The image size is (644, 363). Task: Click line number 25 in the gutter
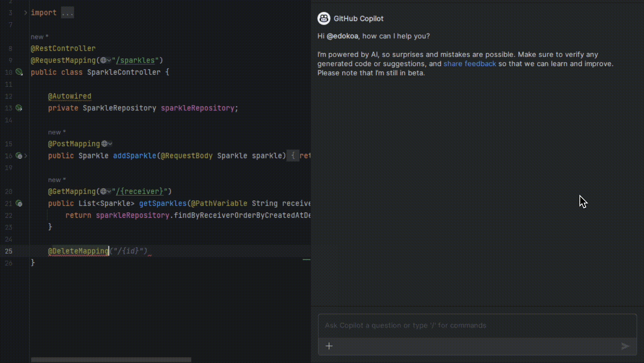(x=9, y=251)
